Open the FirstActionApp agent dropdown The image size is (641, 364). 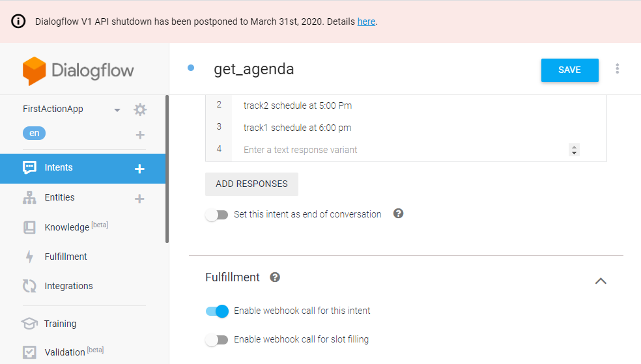point(117,109)
